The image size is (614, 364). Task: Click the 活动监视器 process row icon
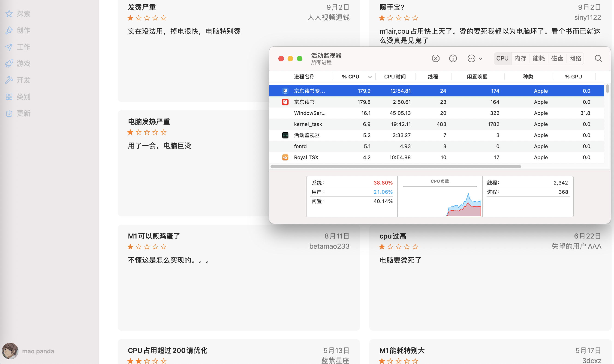click(285, 135)
